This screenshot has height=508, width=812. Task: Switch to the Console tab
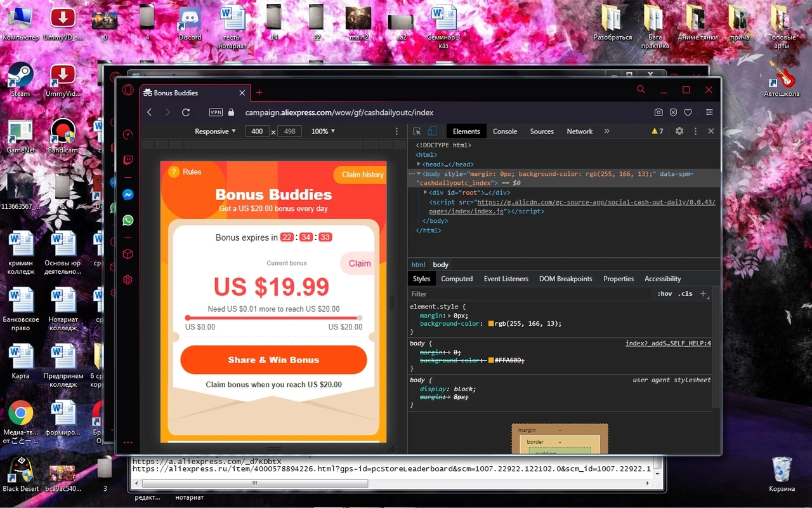point(505,131)
